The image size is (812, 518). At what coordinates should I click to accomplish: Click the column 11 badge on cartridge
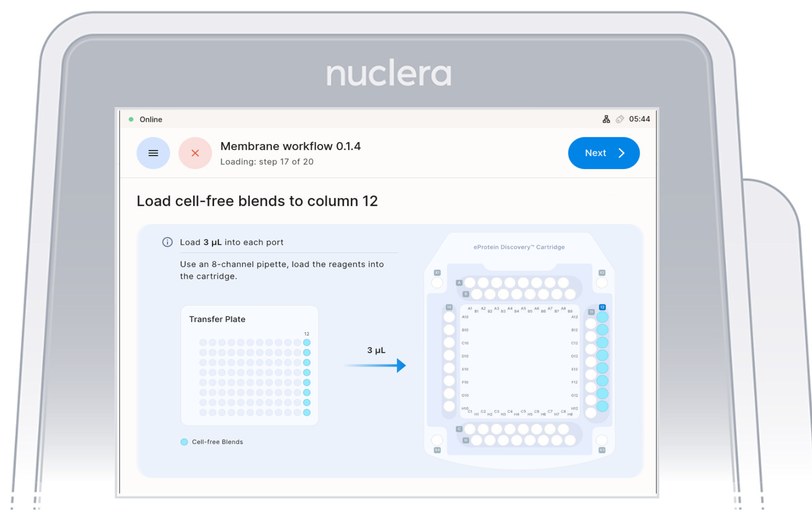pyautogui.click(x=591, y=312)
